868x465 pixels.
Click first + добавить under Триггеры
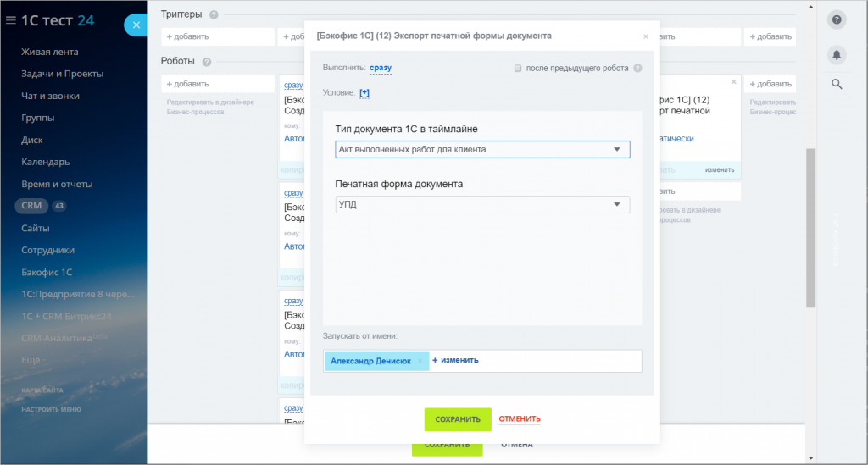point(218,36)
